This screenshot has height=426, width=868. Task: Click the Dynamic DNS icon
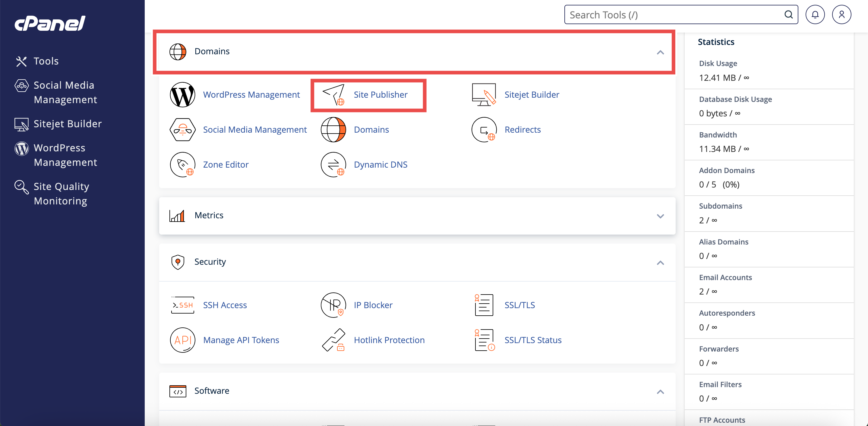(x=333, y=165)
